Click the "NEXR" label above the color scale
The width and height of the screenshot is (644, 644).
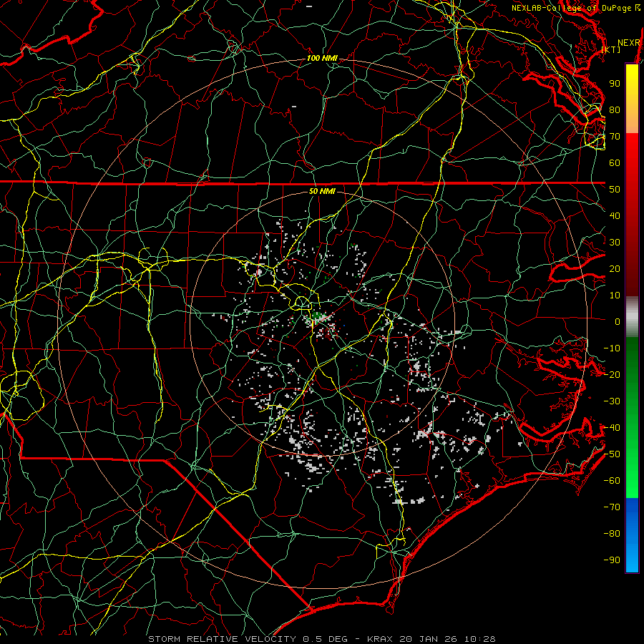629,43
